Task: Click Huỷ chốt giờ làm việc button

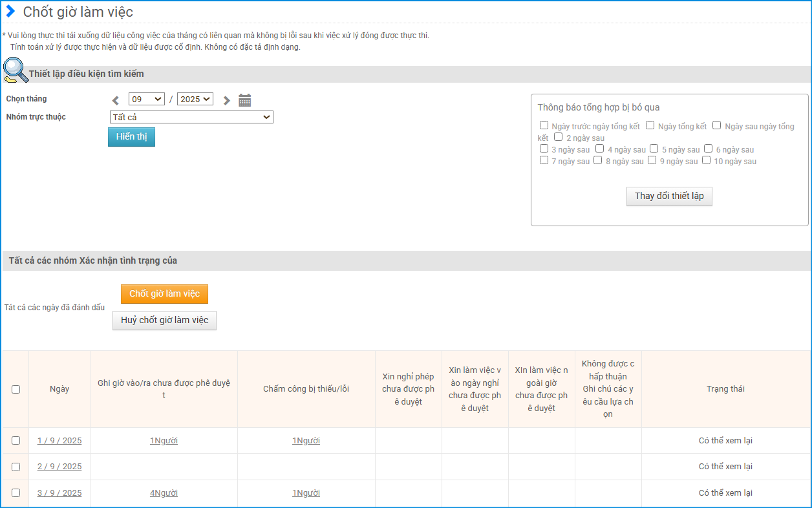Action: tap(164, 321)
